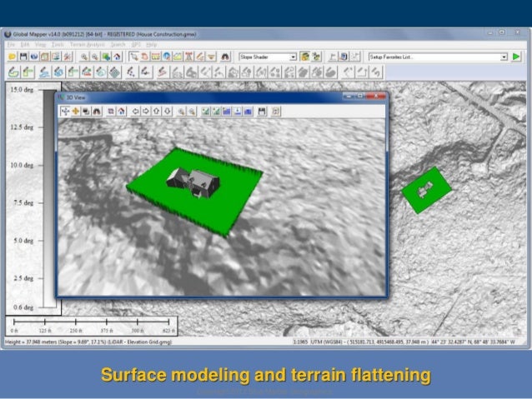Click up arrow in 3D View toolbar

point(157,110)
